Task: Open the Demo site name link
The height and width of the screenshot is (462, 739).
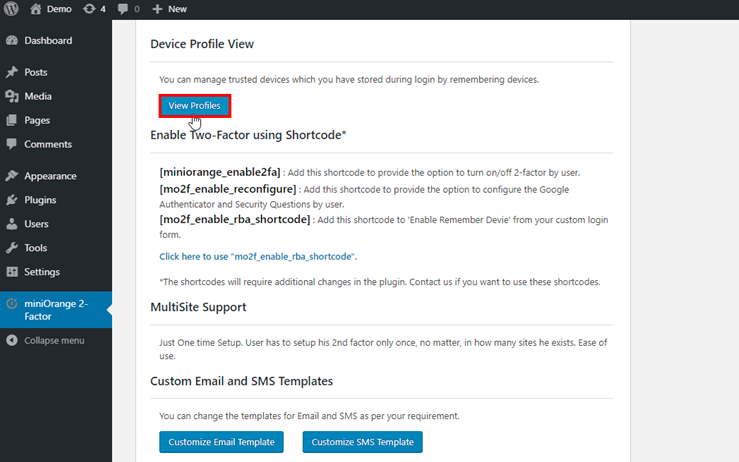Action: tap(59, 9)
